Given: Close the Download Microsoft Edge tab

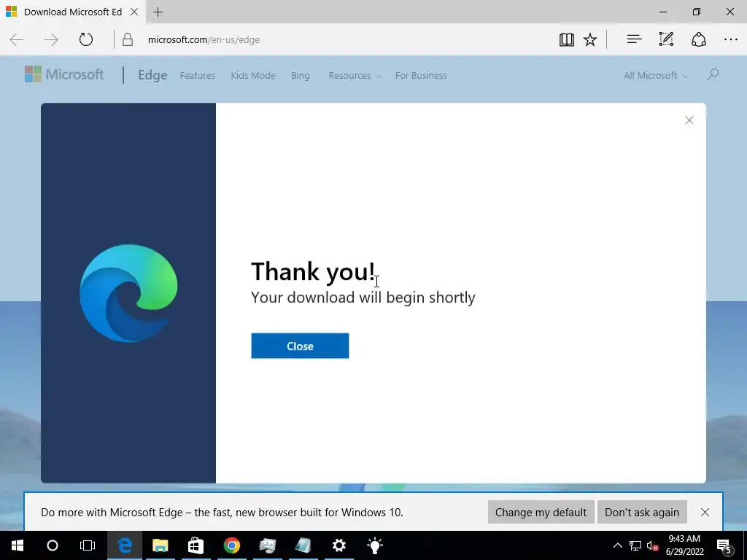Looking at the screenshot, I should coord(134,12).
